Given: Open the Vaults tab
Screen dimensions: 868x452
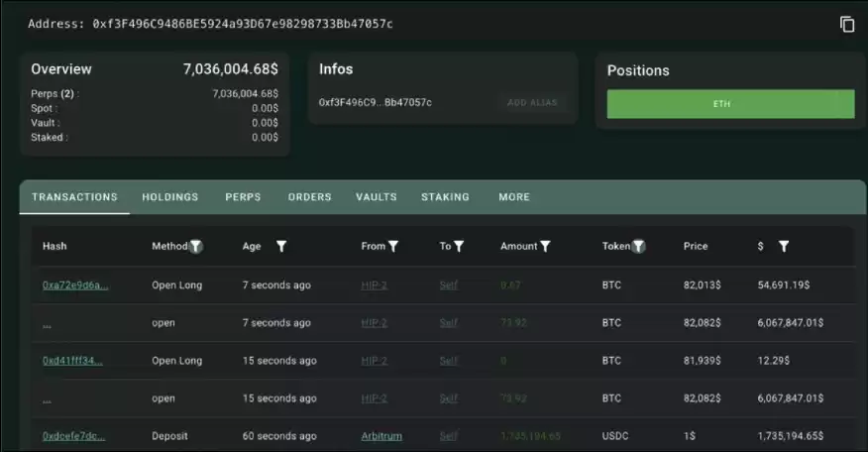Looking at the screenshot, I should coord(377,197).
